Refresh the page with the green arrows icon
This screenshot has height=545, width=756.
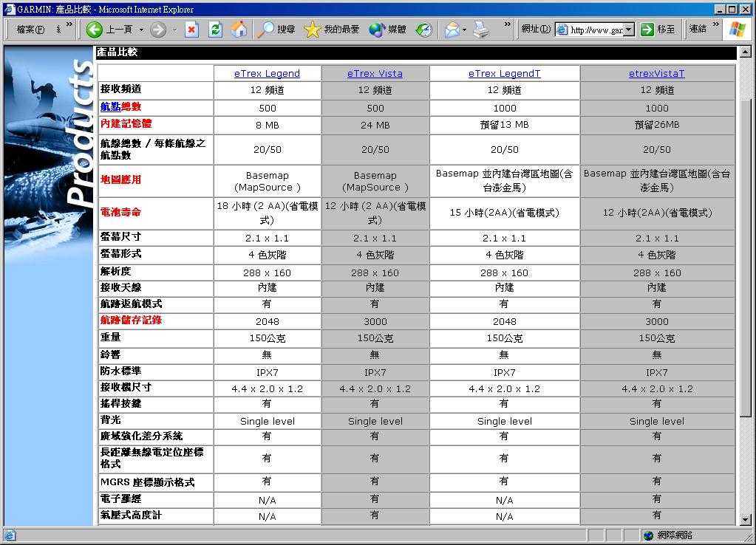pyautogui.click(x=215, y=30)
